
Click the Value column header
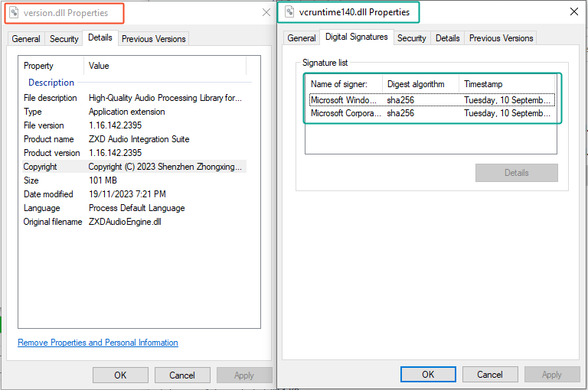pos(165,66)
